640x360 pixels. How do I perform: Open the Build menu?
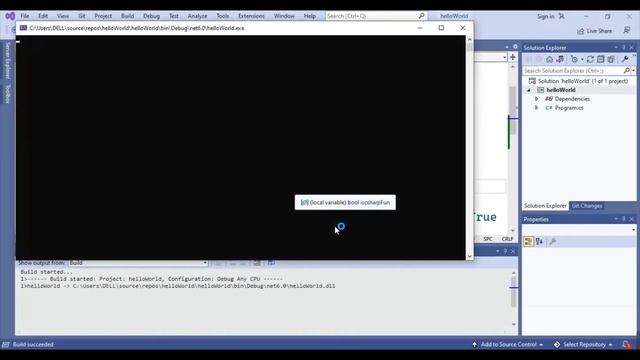click(127, 16)
